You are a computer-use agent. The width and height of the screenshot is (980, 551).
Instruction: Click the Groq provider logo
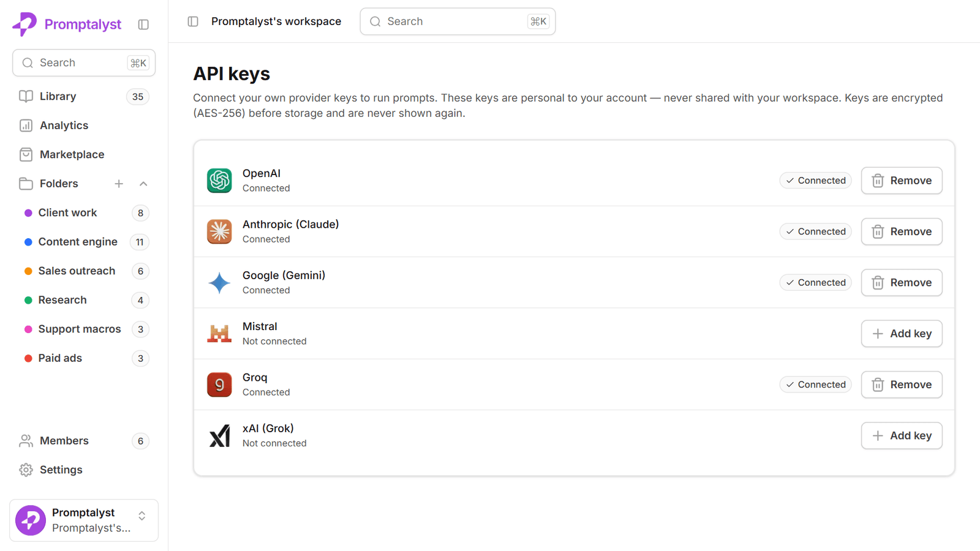tap(219, 384)
